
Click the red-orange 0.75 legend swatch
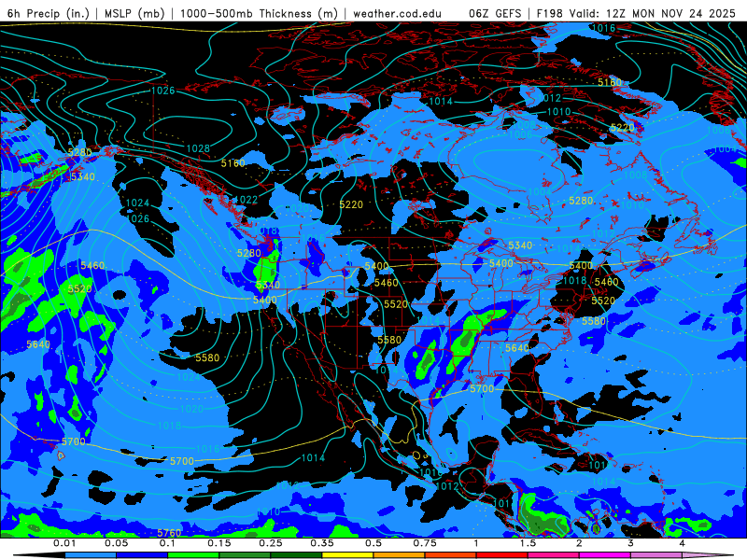click(x=451, y=555)
